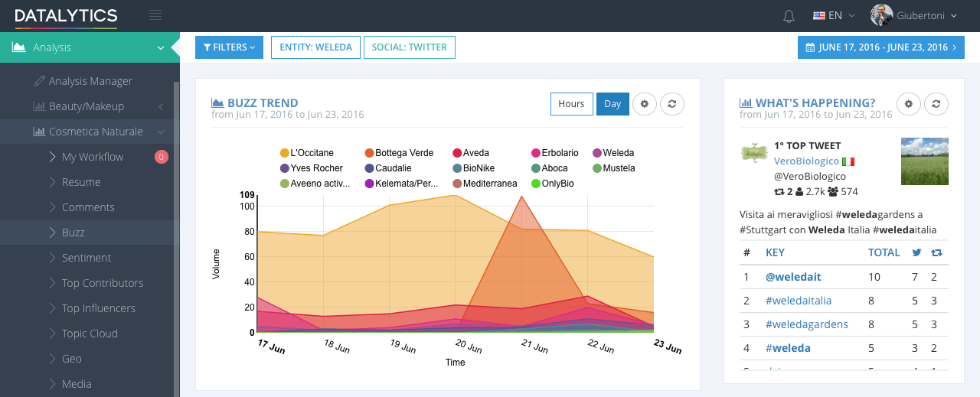The image size is (980, 397).
Task: Open the notifications bell
Action: [789, 15]
